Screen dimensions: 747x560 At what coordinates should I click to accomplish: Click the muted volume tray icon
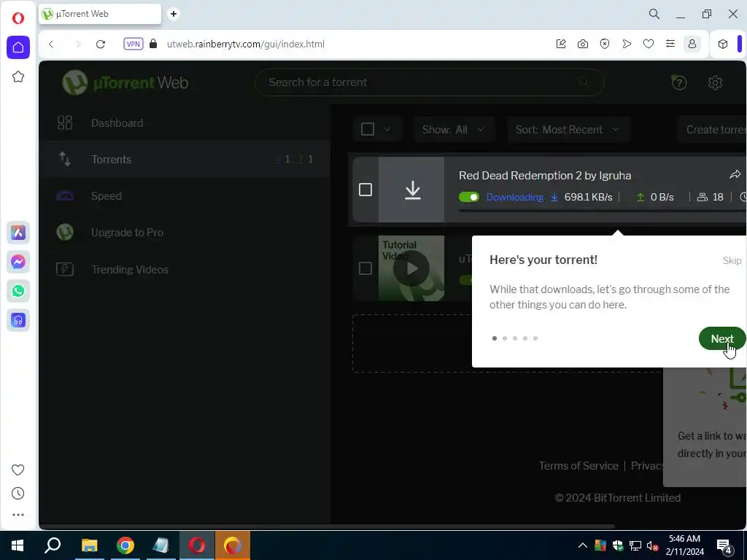pyautogui.click(x=653, y=545)
